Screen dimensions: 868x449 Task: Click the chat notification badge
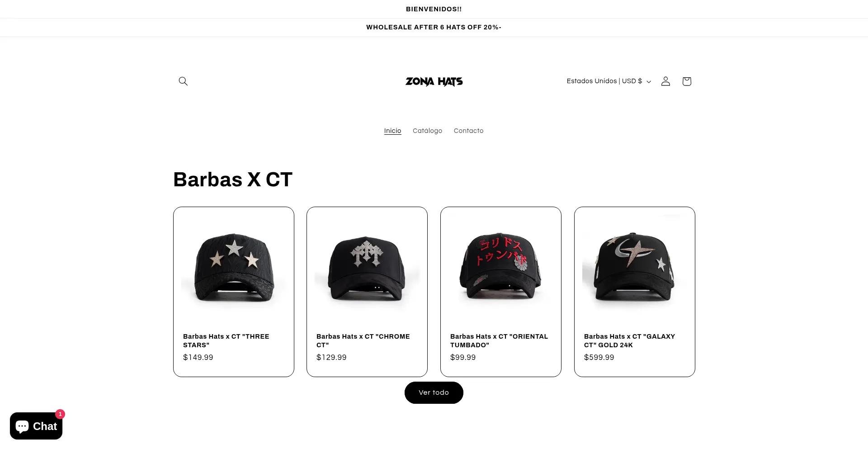click(60, 414)
